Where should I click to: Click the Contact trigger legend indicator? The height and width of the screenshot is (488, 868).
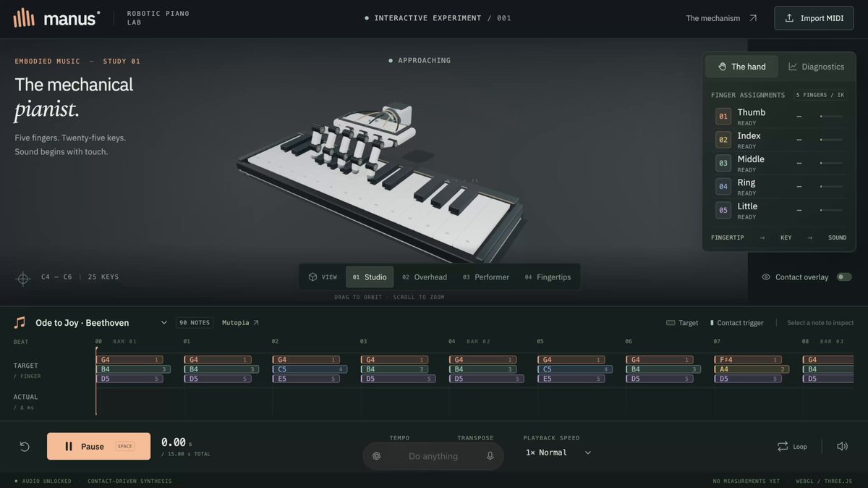[x=736, y=323]
